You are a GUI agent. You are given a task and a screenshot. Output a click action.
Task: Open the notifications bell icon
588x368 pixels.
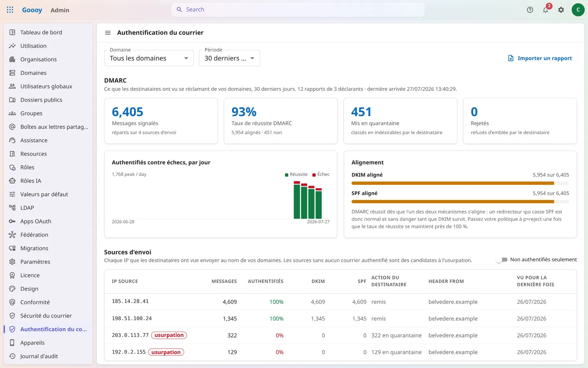[546, 10]
